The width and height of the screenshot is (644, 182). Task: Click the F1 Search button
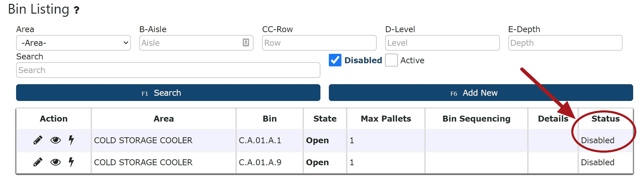click(x=168, y=93)
